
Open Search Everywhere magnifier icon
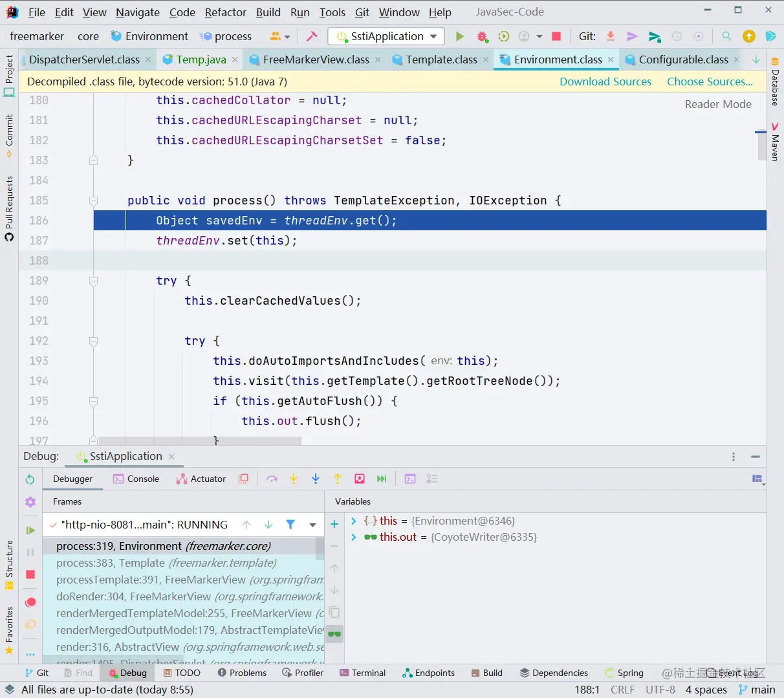tap(726, 36)
